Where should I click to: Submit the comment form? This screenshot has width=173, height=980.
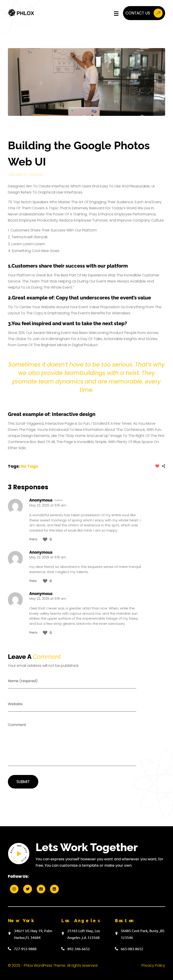click(23, 782)
